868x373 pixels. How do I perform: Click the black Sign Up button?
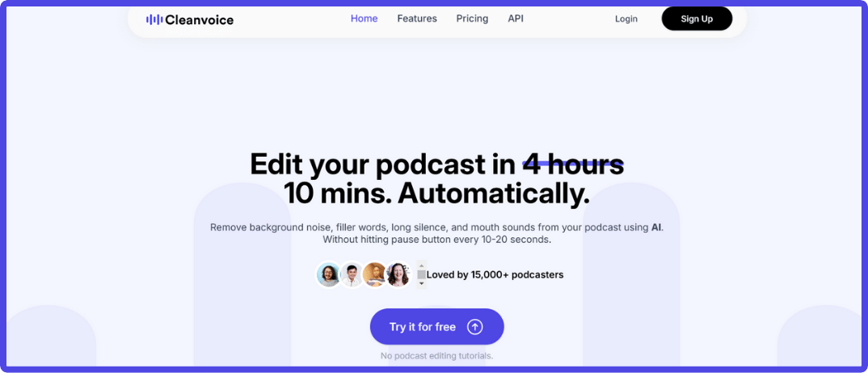point(697,19)
